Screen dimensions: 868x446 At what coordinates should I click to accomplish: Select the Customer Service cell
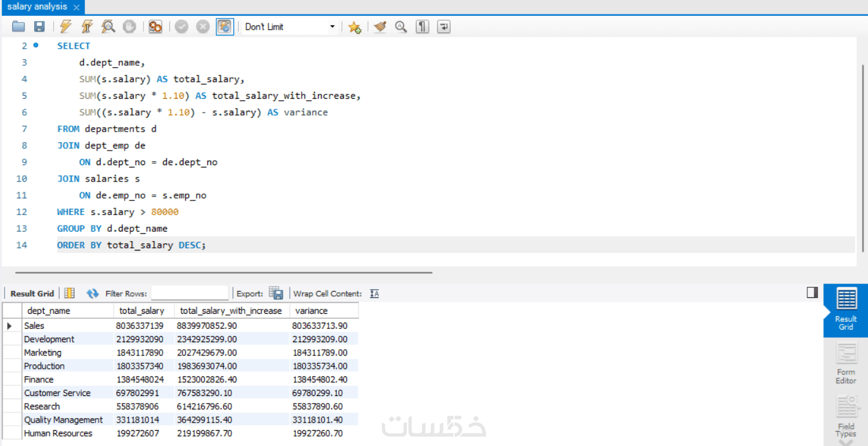pos(67,393)
